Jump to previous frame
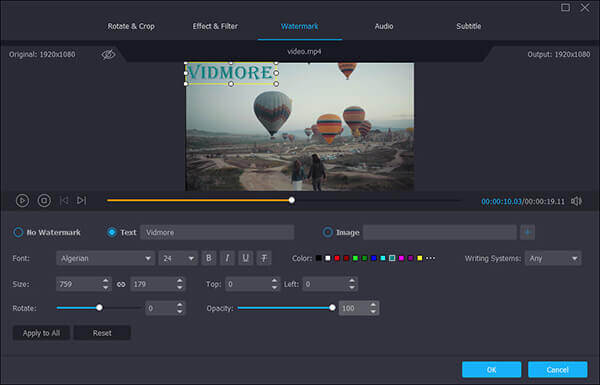 pos(64,201)
